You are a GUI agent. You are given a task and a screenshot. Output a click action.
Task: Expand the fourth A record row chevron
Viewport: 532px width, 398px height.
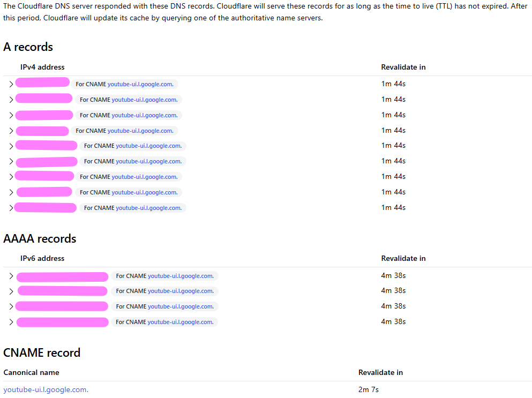tap(11, 131)
